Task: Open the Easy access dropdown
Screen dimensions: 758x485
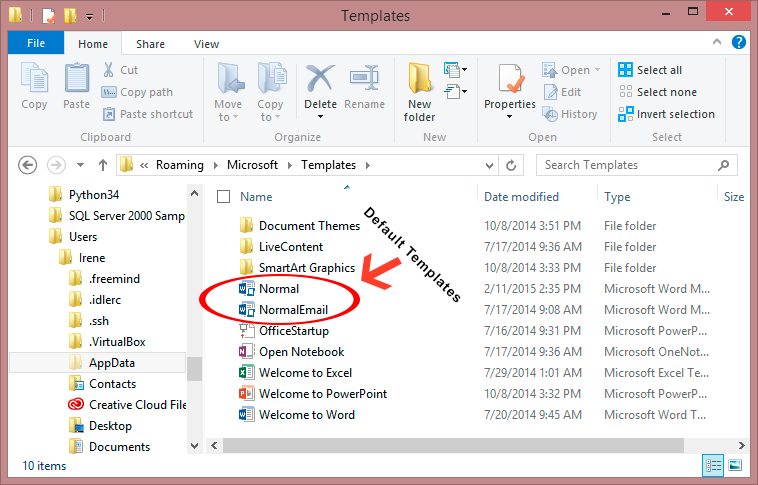Action: [x=455, y=91]
